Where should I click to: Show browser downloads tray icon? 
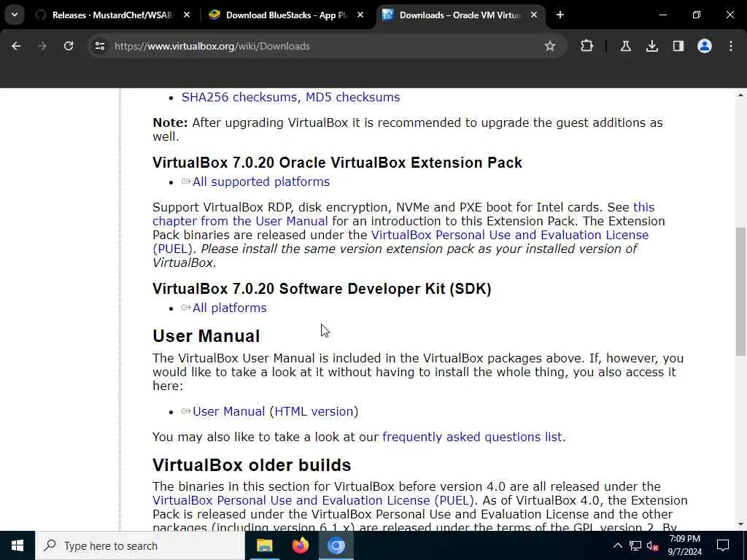[651, 46]
